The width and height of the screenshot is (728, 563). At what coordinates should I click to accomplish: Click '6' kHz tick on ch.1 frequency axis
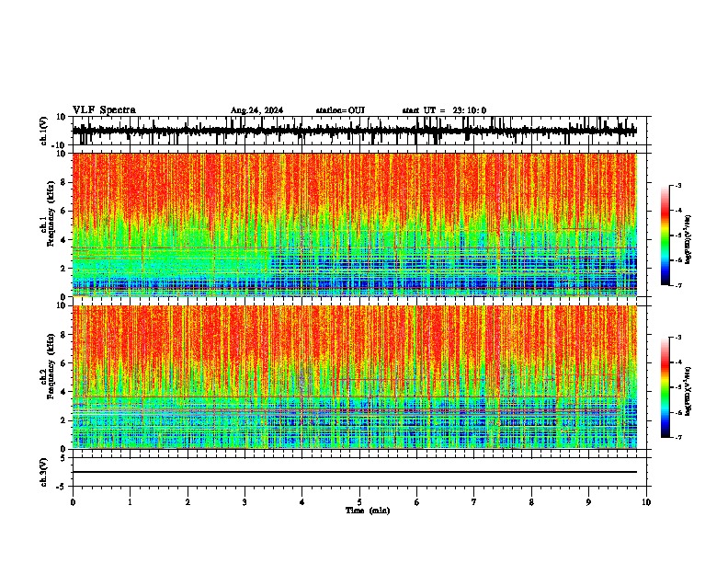pyautogui.click(x=64, y=212)
